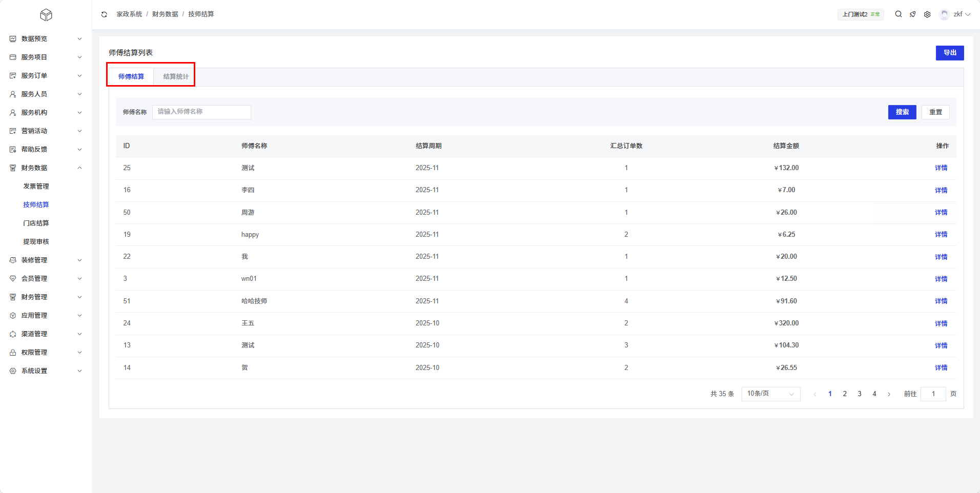Viewport: 980px width, 493px height.
Task: Expand the 渠道管理 menu chevron
Action: click(x=79, y=334)
